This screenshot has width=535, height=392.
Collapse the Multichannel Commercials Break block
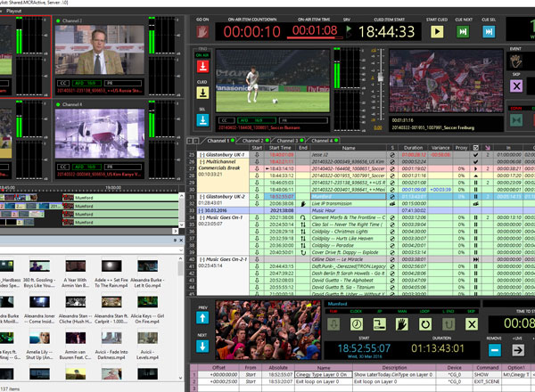tap(203, 162)
